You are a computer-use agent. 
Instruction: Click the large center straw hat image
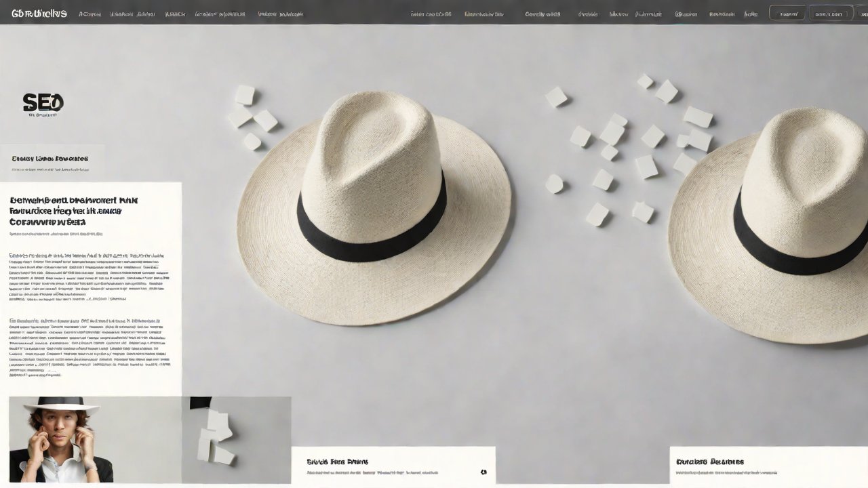pyautogui.click(x=374, y=207)
